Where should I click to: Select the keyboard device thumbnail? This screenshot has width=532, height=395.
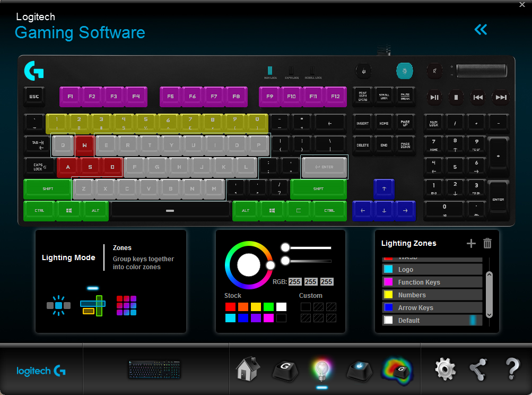click(x=154, y=370)
